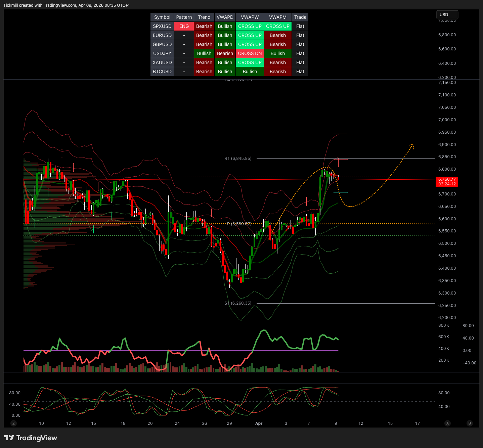Click the Apr marker on the time axis
This screenshot has width=483, height=448.
pos(259,423)
